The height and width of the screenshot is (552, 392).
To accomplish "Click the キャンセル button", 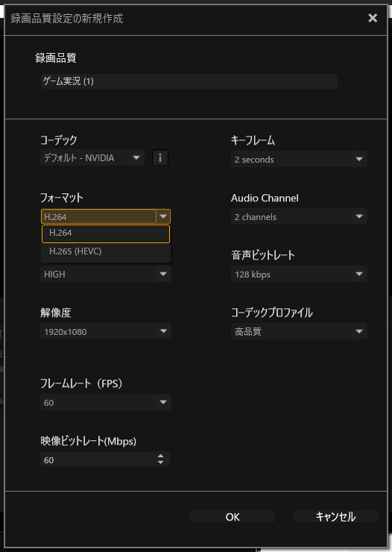I will click(336, 517).
